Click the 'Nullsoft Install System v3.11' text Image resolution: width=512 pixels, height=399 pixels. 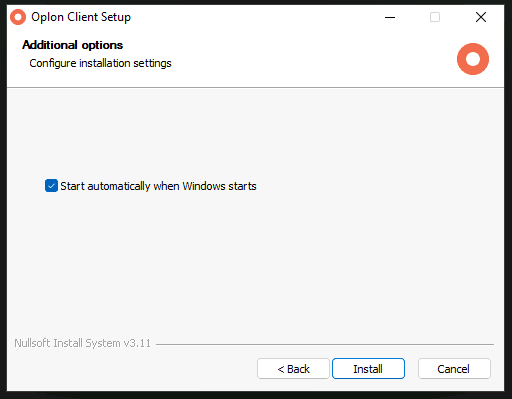point(83,343)
